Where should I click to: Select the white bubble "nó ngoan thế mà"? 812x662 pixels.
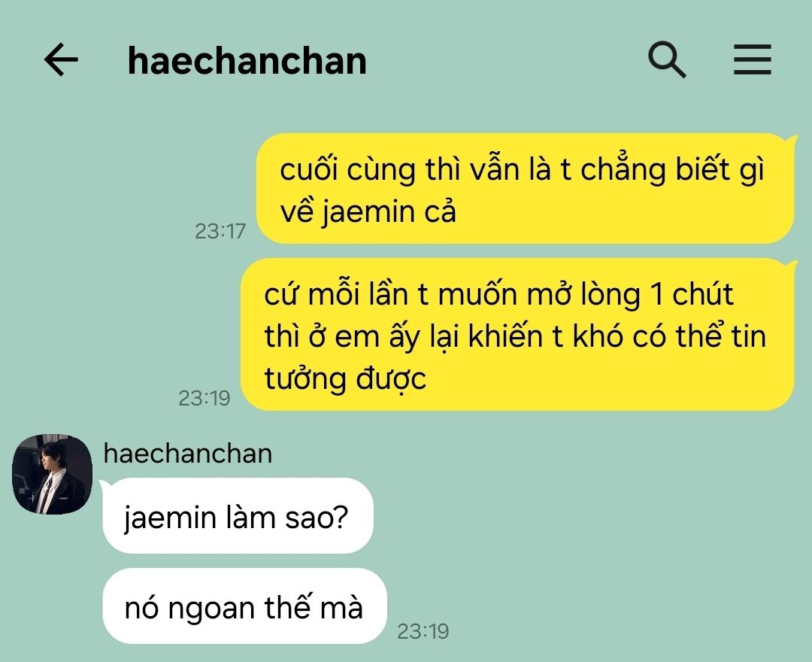tap(244, 606)
